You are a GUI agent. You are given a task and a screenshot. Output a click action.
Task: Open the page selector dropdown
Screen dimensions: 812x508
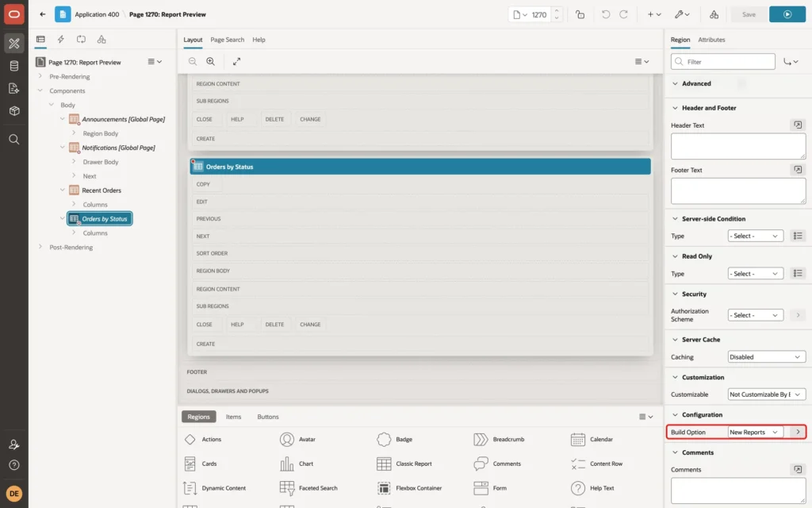[x=519, y=14]
